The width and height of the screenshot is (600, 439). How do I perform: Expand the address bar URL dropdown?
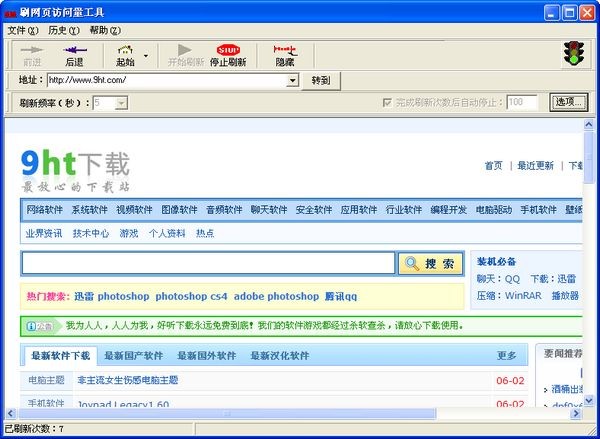(x=293, y=80)
